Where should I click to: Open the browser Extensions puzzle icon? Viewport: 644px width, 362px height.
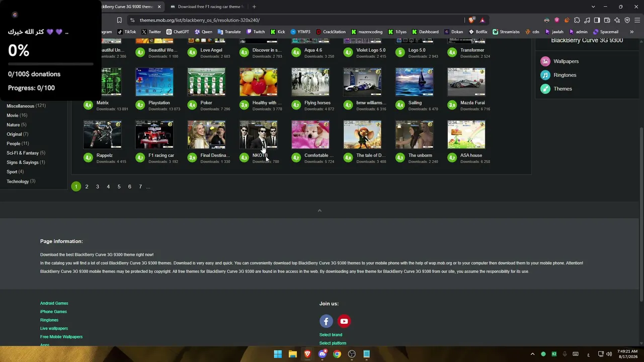[x=577, y=20]
